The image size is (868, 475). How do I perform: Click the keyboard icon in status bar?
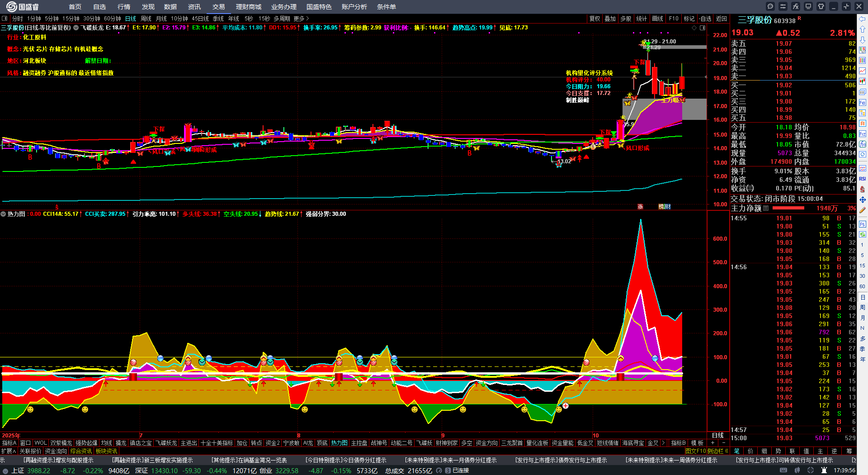(783, 470)
